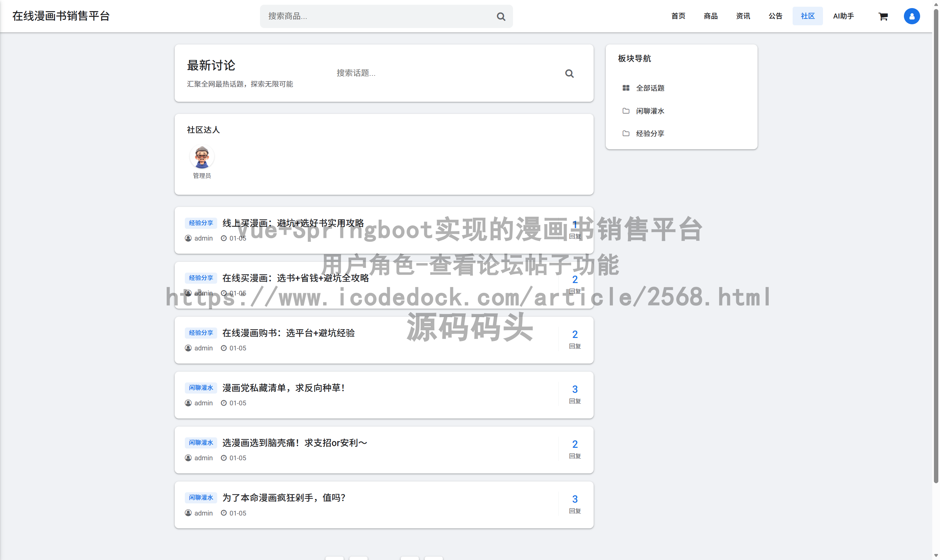Screen dimensions: 940x560
Task: Open the 公告 menu item
Action: coord(775,16)
